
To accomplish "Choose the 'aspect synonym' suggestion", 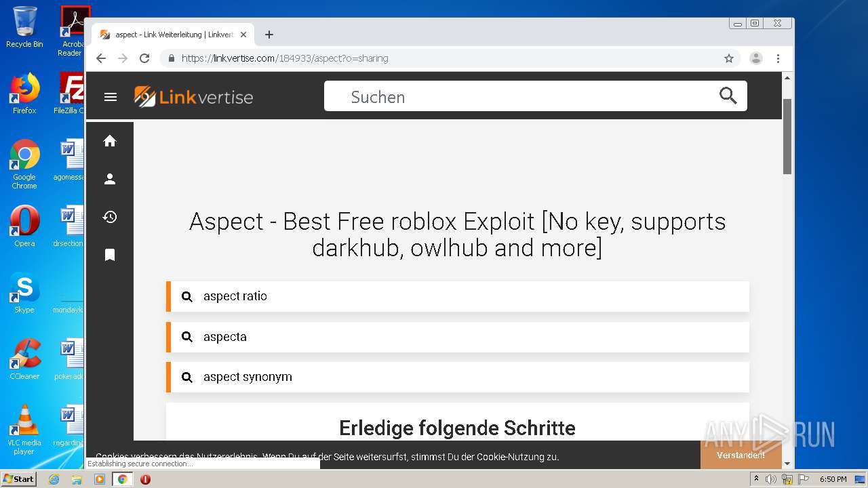I will 458,377.
